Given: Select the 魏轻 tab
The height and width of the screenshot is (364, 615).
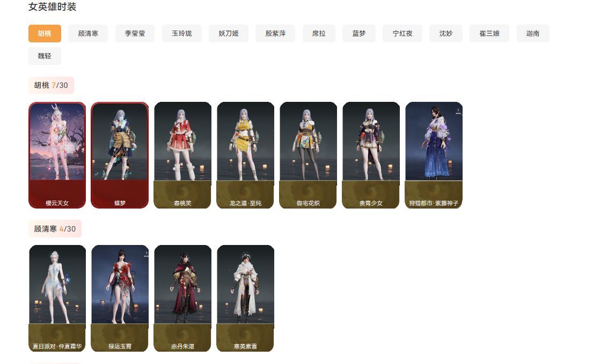Looking at the screenshot, I should coord(45,56).
